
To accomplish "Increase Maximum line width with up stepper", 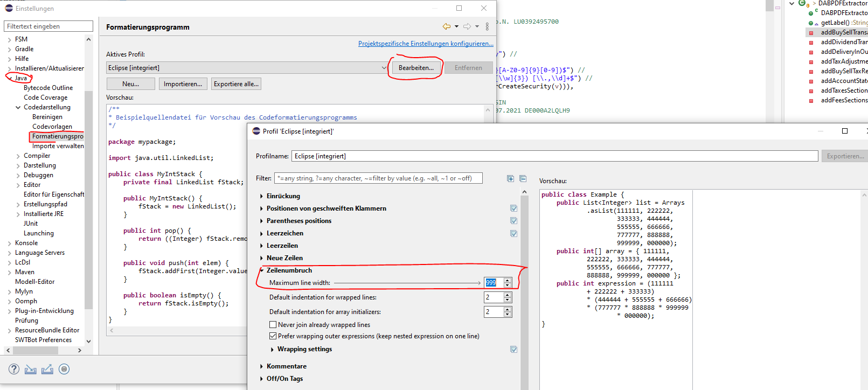I will coord(508,280).
